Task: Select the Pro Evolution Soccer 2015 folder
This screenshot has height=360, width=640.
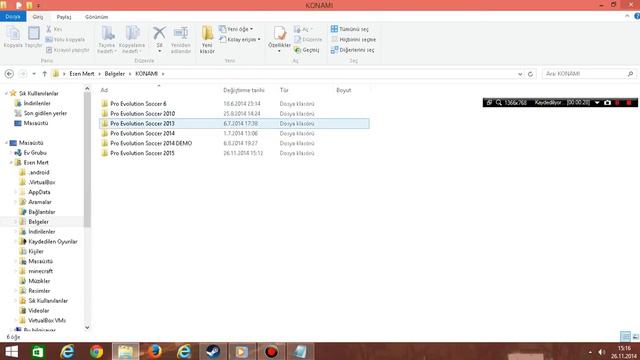Action: click(x=142, y=153)
